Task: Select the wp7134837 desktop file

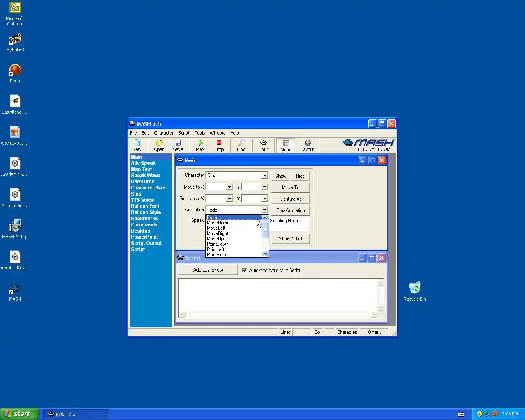Action: [x=15, y=136]
